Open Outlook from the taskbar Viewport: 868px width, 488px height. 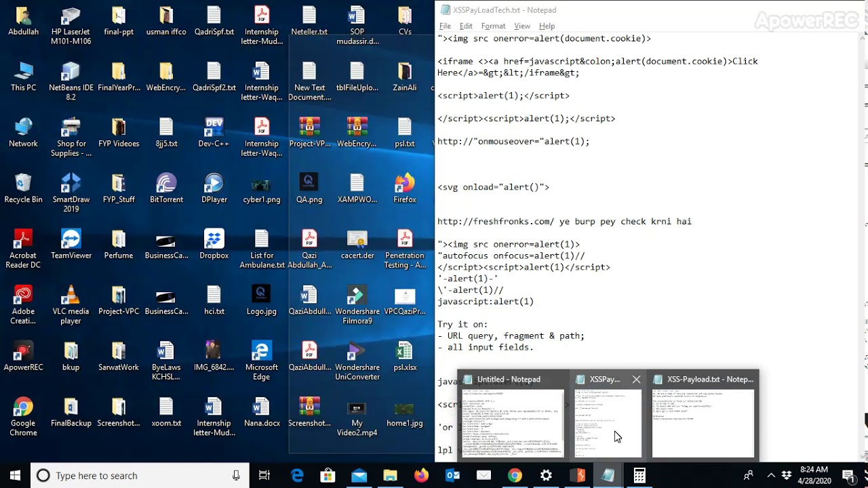point(452,476)
